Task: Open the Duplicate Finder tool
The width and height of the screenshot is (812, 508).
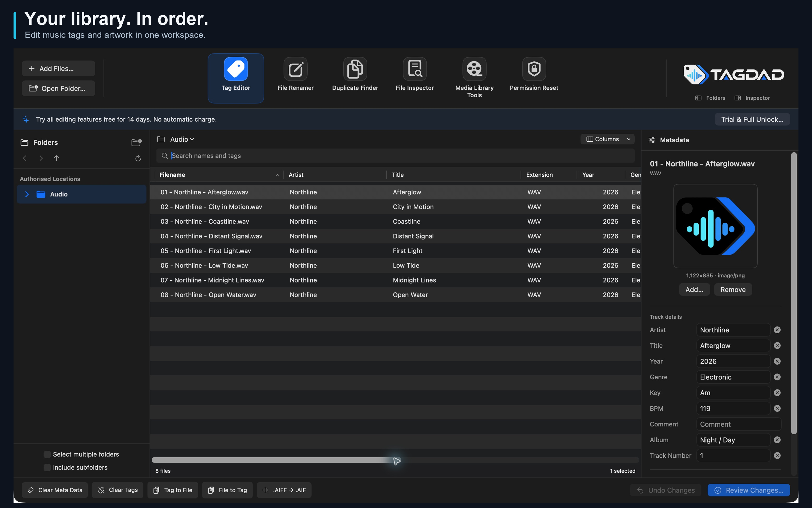Action: pos(355,75)
